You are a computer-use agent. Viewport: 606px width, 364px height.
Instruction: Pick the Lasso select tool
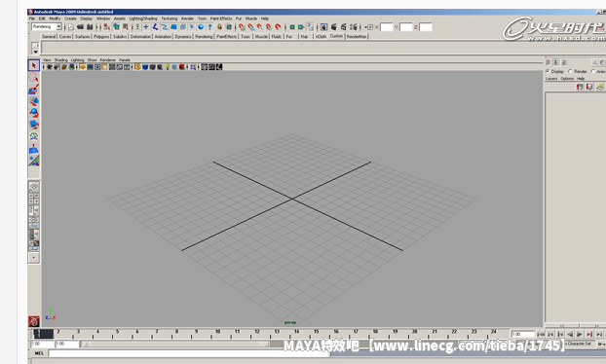point(34,77)
